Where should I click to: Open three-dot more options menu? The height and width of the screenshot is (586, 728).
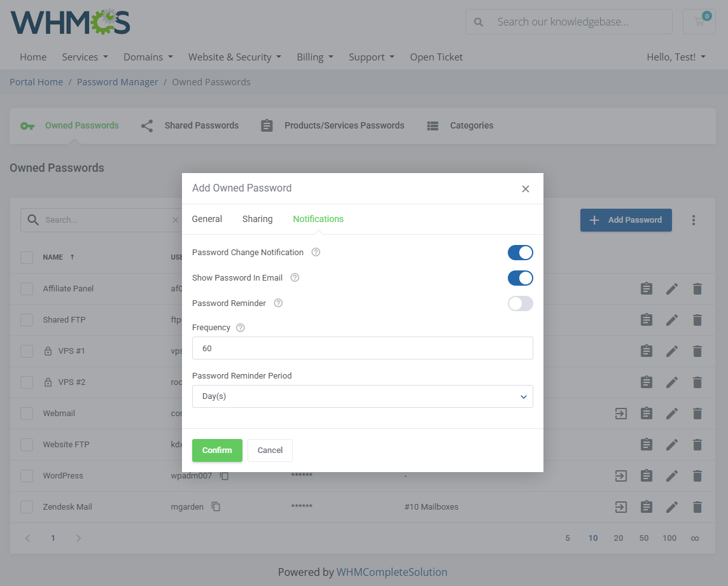[x=694, y=220]
